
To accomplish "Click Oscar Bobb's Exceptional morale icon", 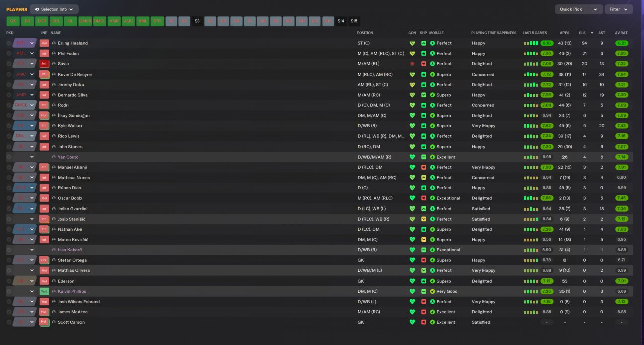I will (x=432, y=198).
